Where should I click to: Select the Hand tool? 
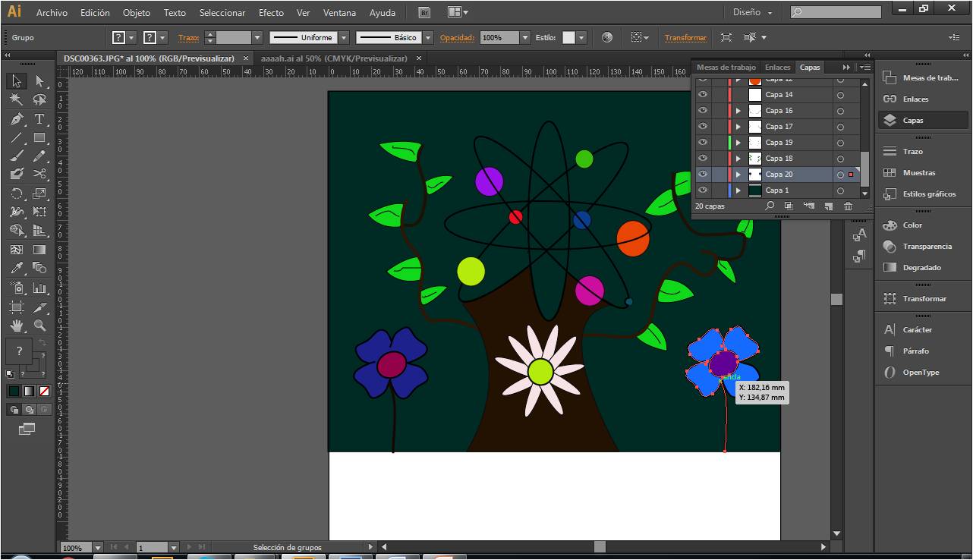17,326
